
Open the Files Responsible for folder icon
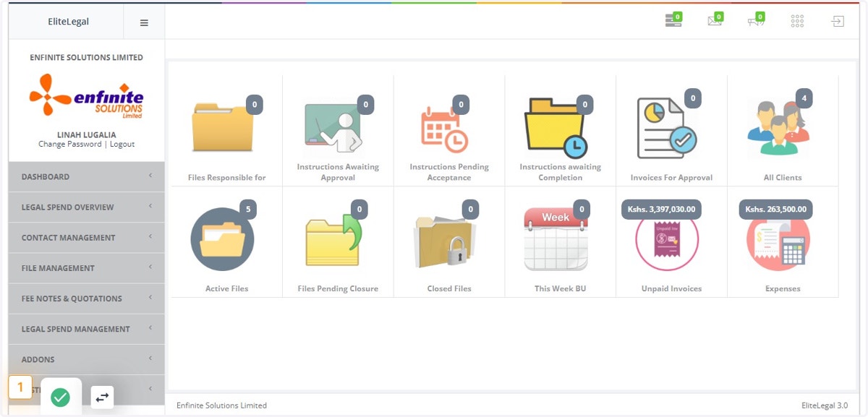[223, 127]
